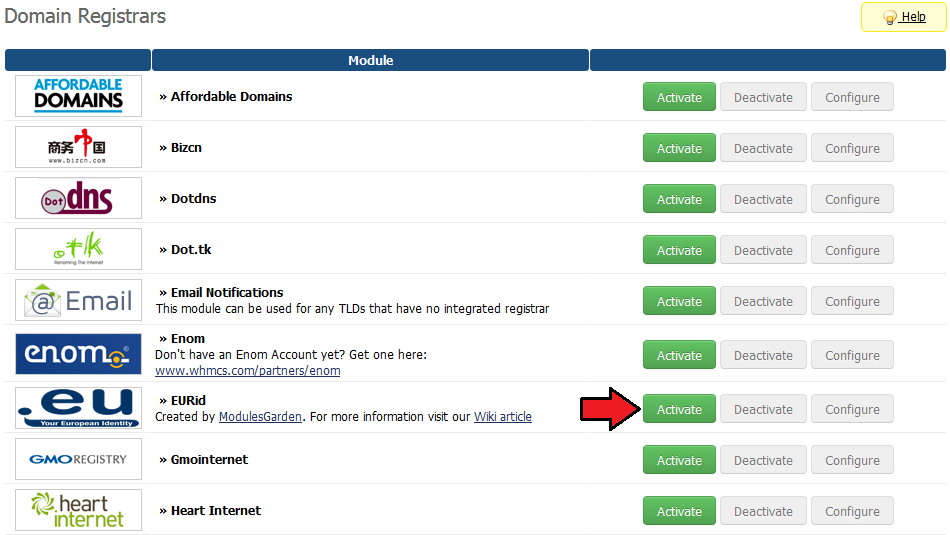The image size is (950, 535).
Task: Configure the Dotdns module
Action: point(852,199)
